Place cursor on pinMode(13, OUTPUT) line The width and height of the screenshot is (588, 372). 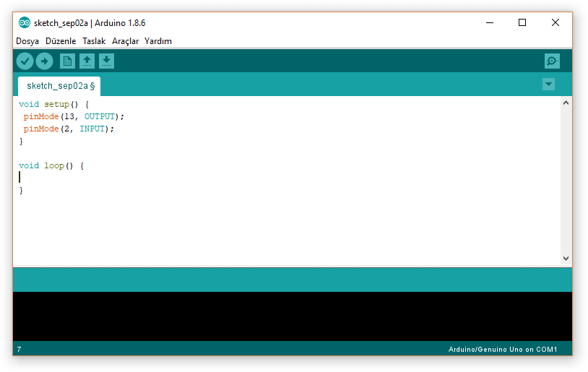tap(74, 116)
